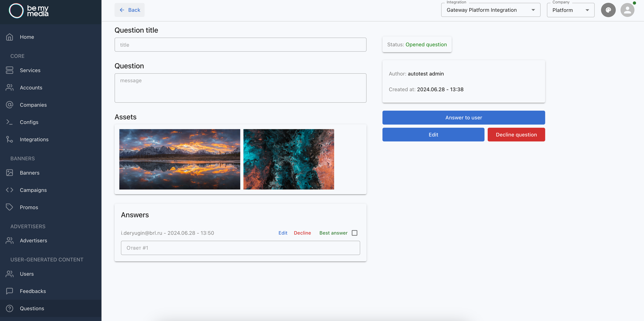This screenshot has height=321, width=644.
Task: Click the Integrations branch icon
Action: [x=10, y=139]
